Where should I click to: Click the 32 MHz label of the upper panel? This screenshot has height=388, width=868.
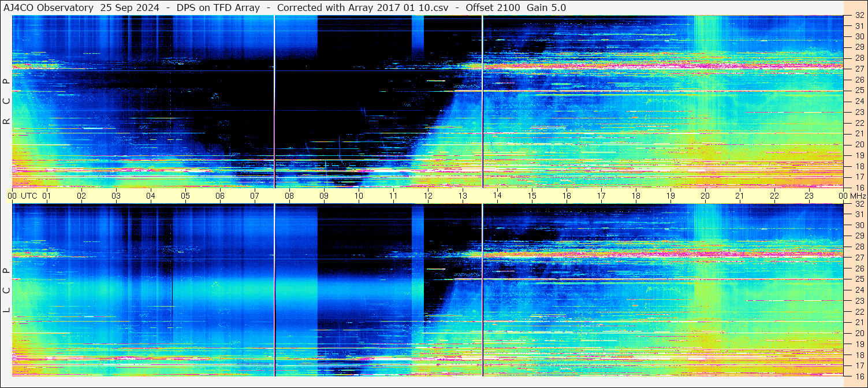point(859,16)
